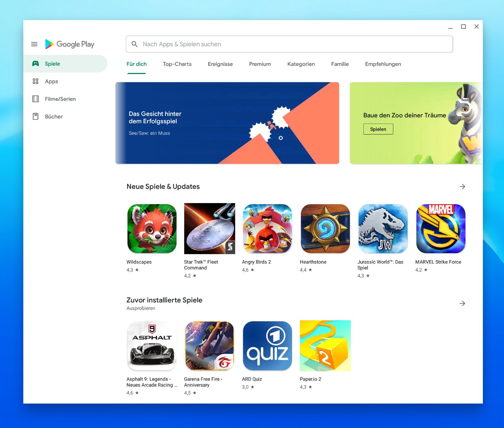Open the Asphalt 9 Legends icon
This screenshot has height=428, width=504.
152,346
